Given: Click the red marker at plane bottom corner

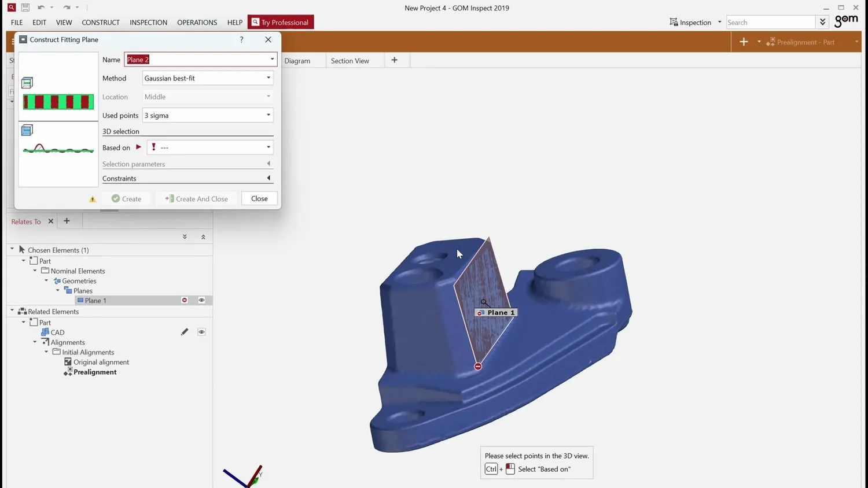Looking at the screenshot, I should (x=478, y=367).
